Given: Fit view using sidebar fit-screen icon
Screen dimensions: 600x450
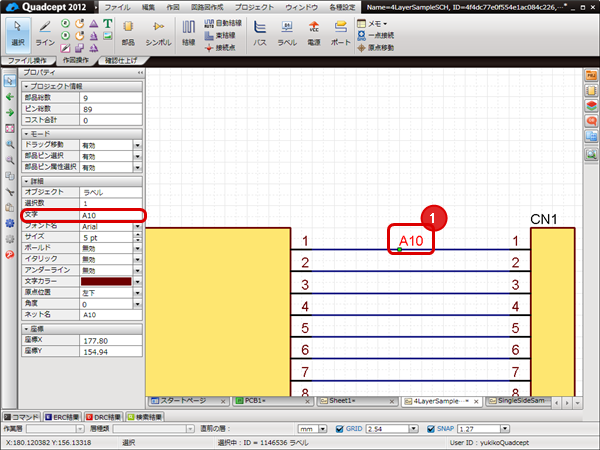Looking at the screenshot, I should [10, 129].
